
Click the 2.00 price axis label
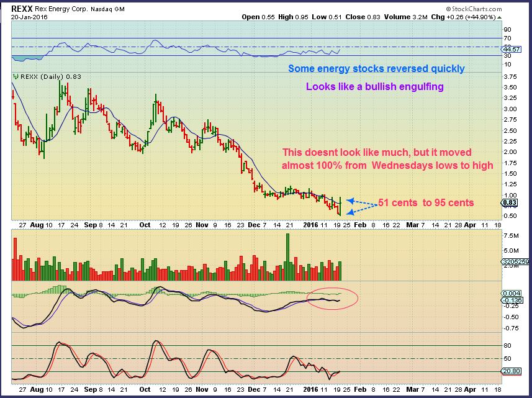pyautogui.click(x=510, y=152)
